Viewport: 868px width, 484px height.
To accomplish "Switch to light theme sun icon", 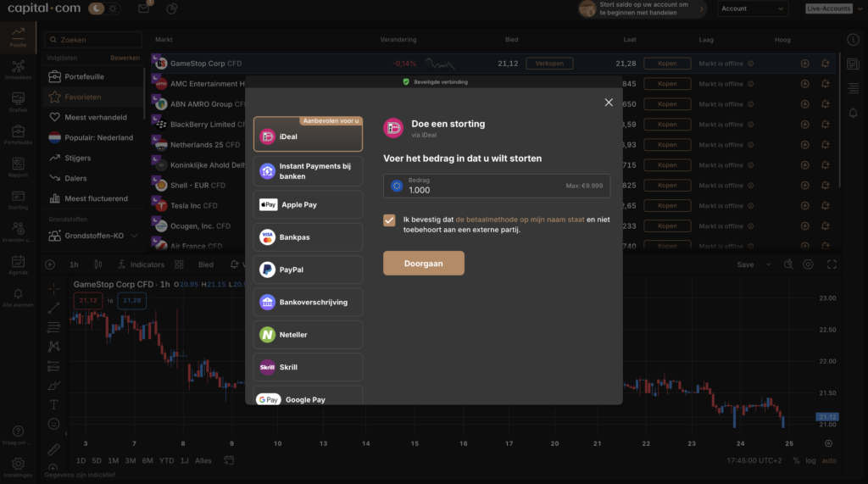I will point(113,8).
